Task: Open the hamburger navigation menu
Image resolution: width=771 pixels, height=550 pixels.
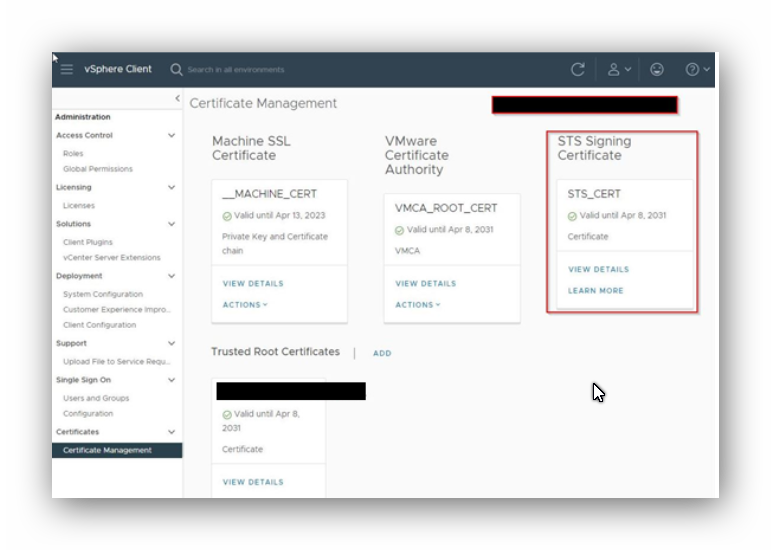Action: click(67, 69)
